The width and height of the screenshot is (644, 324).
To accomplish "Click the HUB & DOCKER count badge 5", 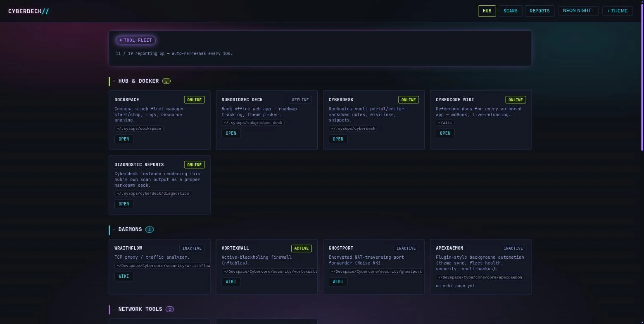I will coord(166,81).
